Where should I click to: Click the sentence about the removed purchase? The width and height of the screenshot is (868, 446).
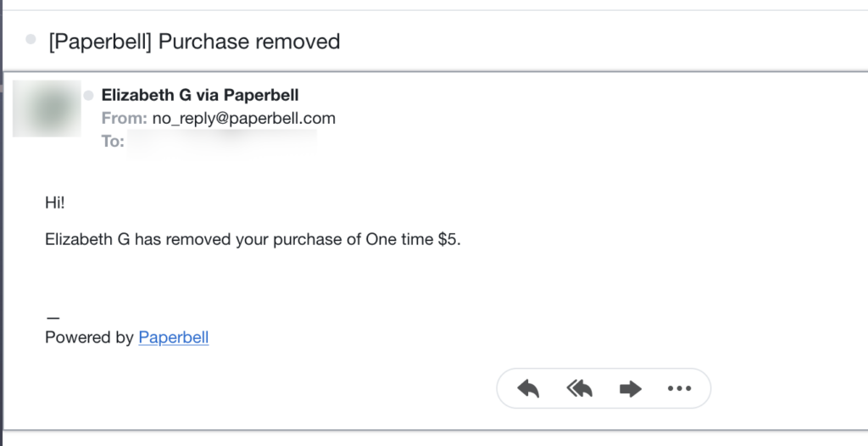(252, 240)
